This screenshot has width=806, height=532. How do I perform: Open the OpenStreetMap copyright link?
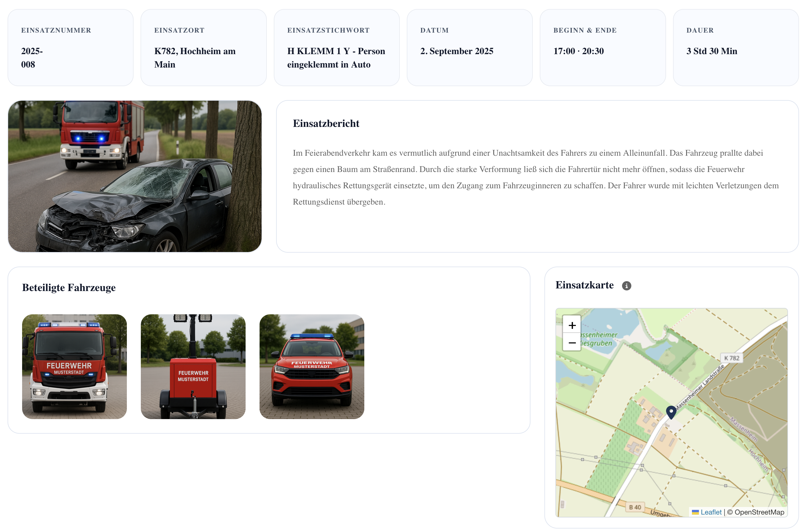click(759, 512)
